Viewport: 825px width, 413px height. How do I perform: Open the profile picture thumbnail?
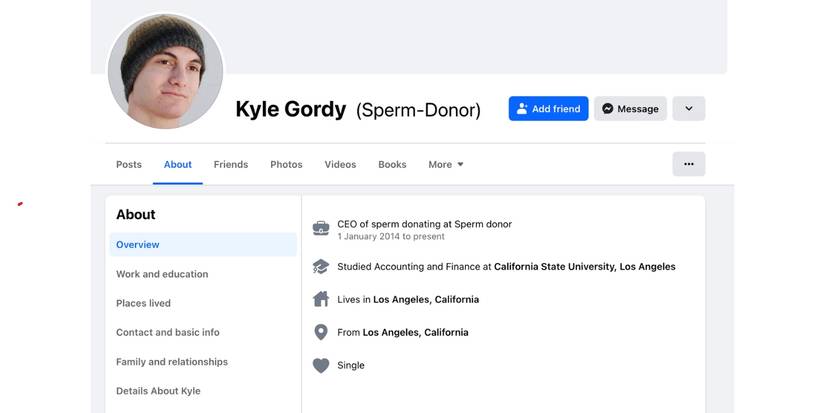pyautogui.click(x=165, y=72)
